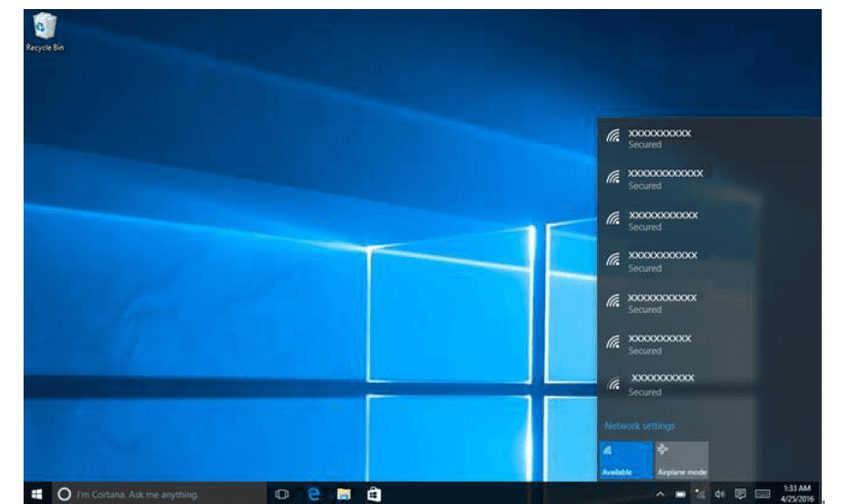861x504 pixels.
Task: Open the clock and date display
Action: coord(799,494)
